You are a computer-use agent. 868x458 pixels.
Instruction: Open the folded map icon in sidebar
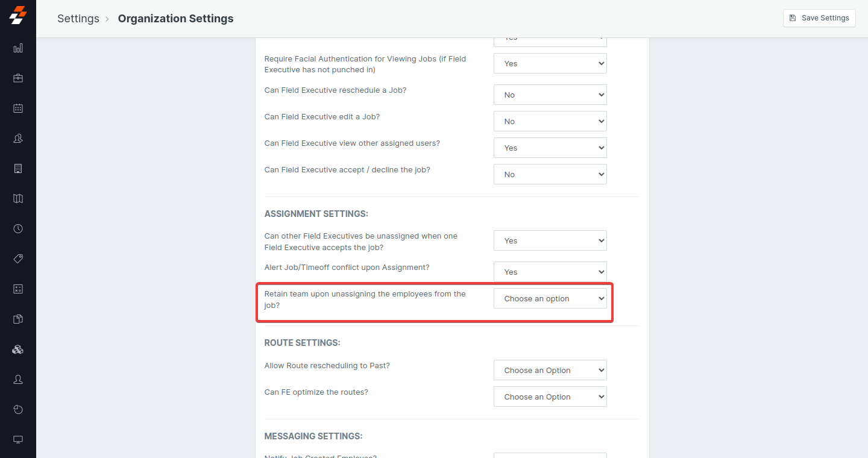coord(18,199)
